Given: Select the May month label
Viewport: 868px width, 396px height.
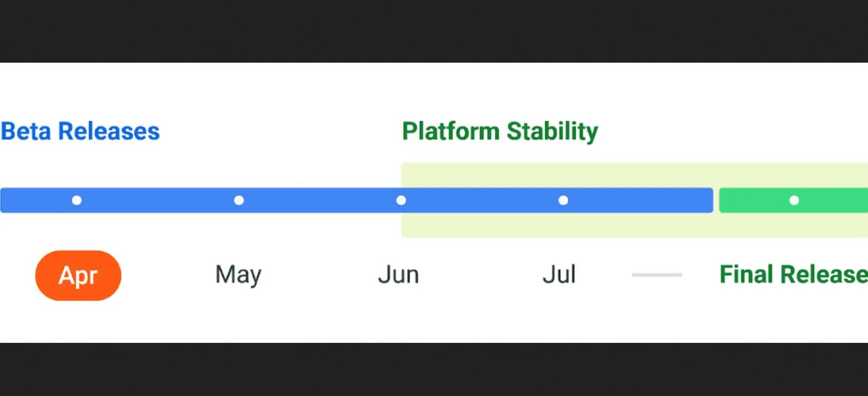Looking at the screenshot, I should click(238, 275).
